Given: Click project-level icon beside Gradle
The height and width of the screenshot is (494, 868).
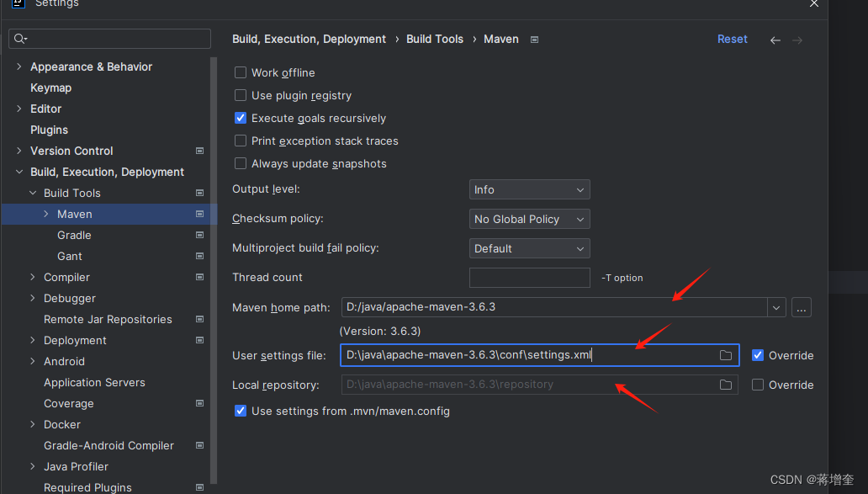Looking at the screenshot, I should [200, 235].
